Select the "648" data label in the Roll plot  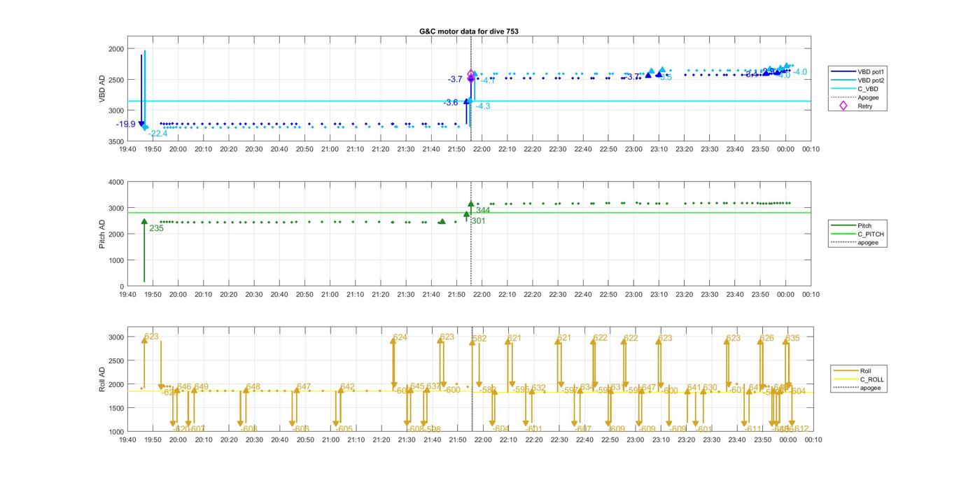[253, 387]
